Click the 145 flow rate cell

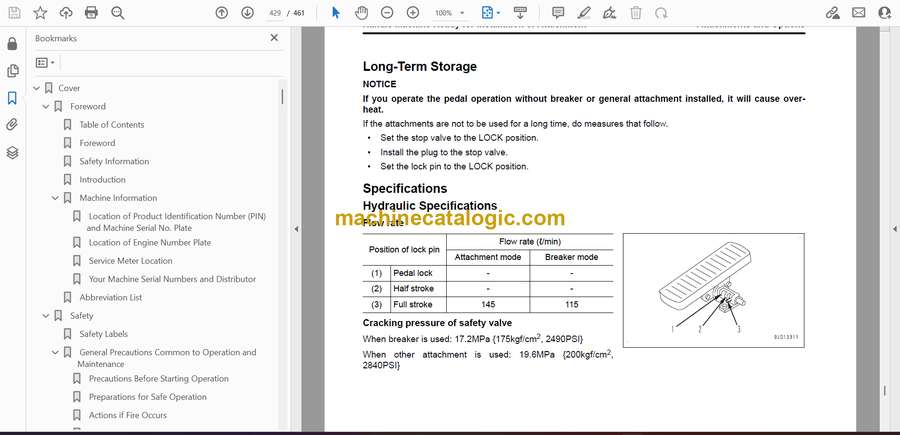tap(488, 305)
